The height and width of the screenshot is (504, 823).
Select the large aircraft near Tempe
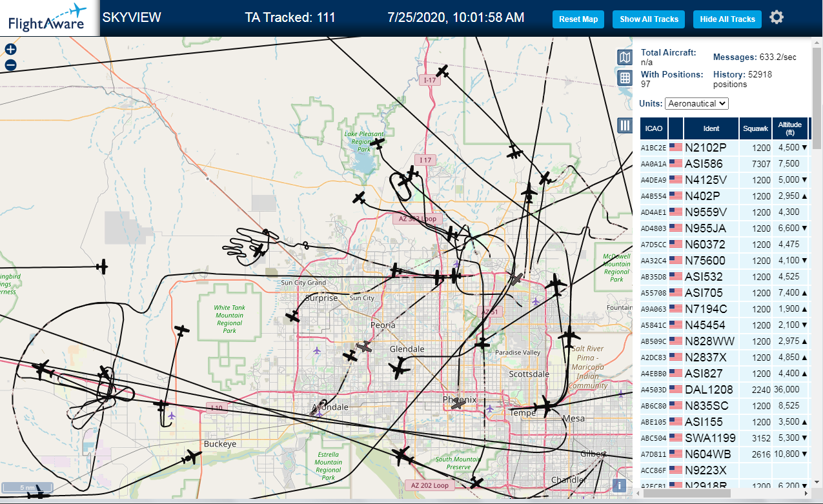[546, 407]
